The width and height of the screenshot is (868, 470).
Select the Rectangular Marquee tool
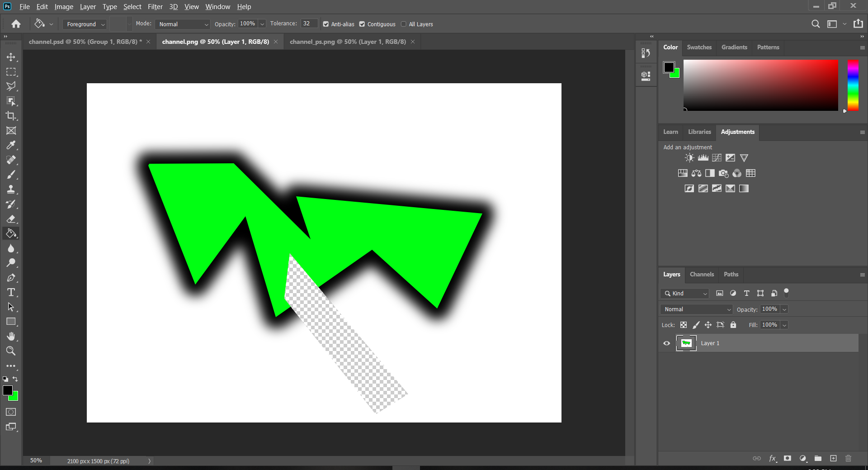click(x=11, y=72)
